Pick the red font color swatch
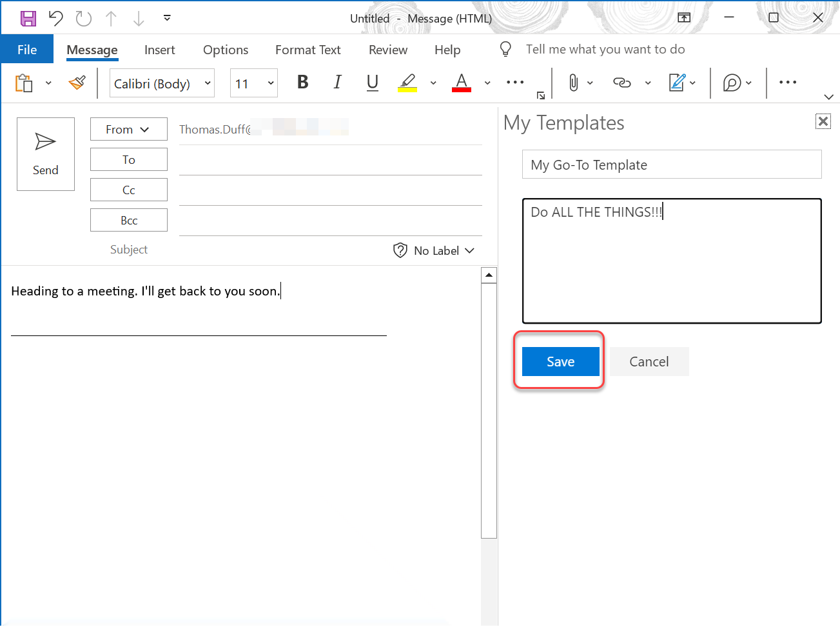Image resolution: width=840 pixels, height=636 pixels. [461, 83]
